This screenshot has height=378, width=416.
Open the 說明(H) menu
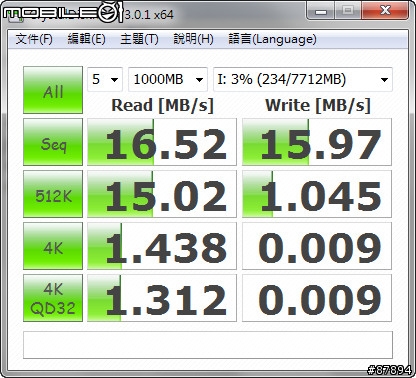(193, 39)
